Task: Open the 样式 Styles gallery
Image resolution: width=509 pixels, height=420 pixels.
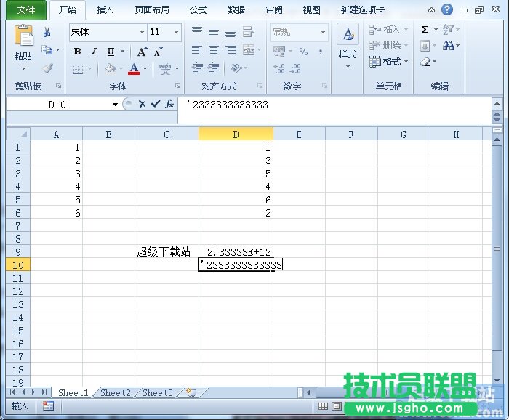Action: point(348,46)
